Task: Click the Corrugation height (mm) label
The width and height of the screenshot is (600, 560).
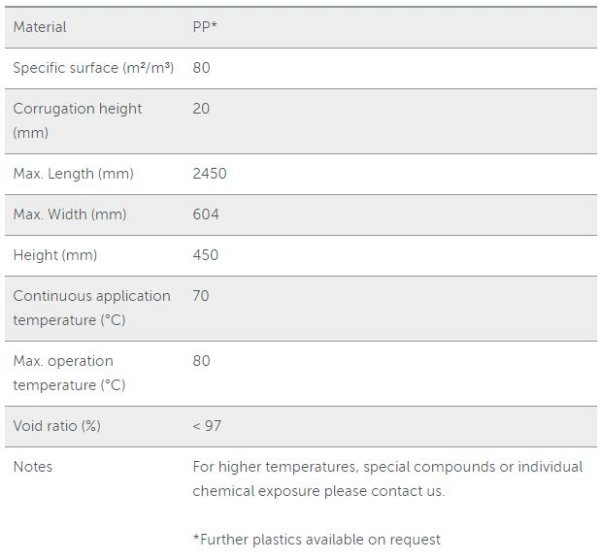Action: pyautogui.click(x=77, y=120)
